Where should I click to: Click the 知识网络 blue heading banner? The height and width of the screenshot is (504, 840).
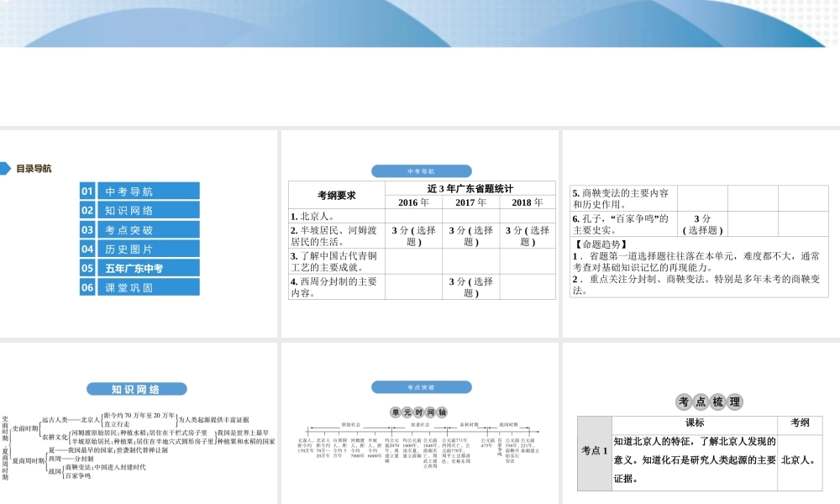(x=137, y=389)
